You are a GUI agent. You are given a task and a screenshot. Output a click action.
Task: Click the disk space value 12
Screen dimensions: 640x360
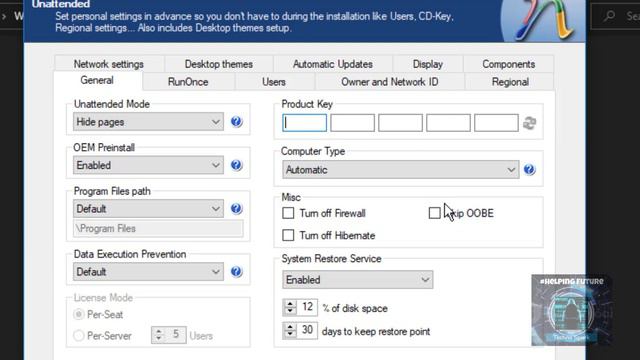click(307, 307)
